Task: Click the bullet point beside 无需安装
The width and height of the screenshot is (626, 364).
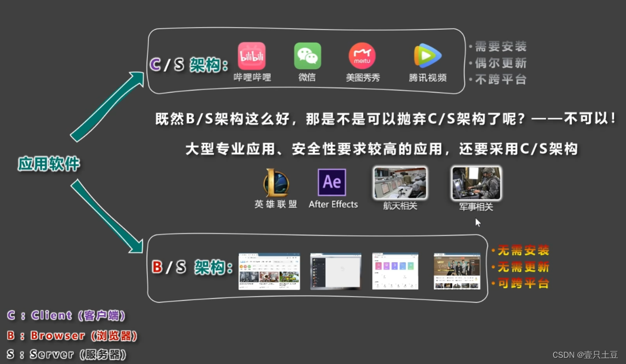Action: [x=492, y=250]
